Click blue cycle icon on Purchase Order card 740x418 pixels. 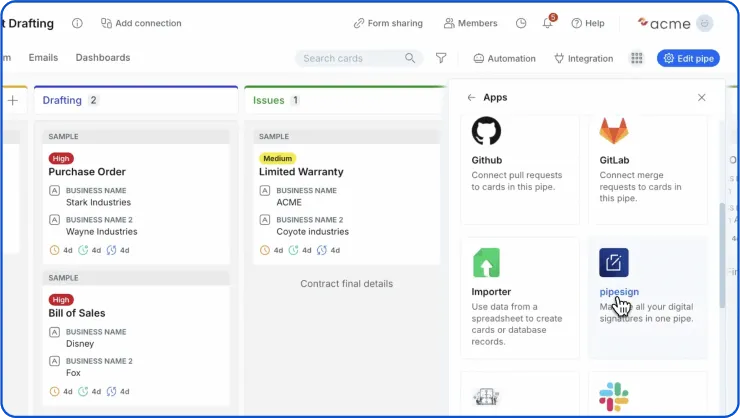(111, 250)
